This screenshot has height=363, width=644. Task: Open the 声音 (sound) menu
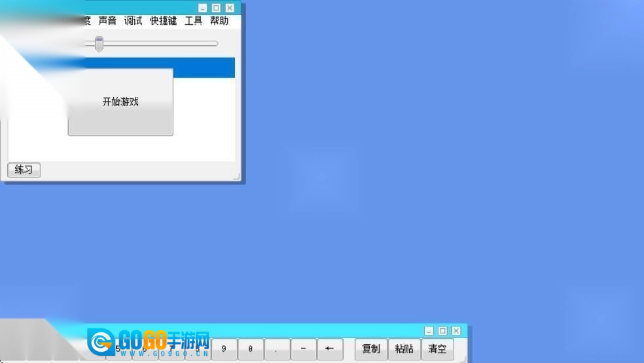[107, 21]
